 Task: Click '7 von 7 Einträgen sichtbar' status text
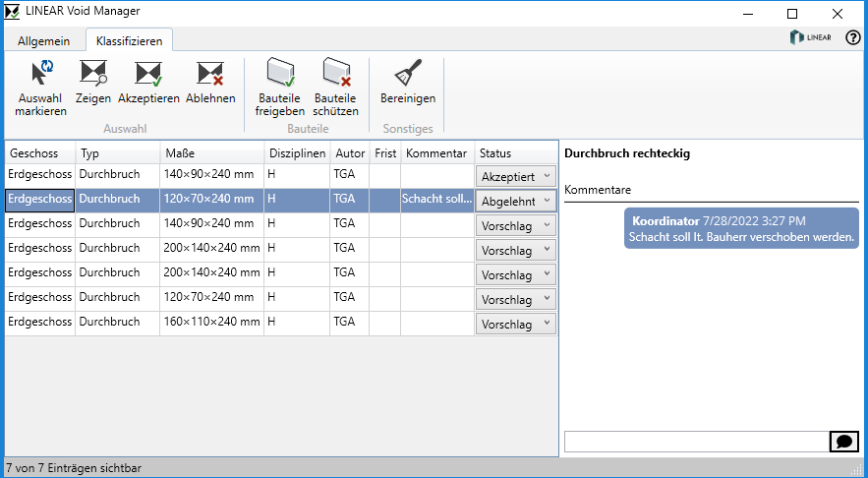coord(74,468)
